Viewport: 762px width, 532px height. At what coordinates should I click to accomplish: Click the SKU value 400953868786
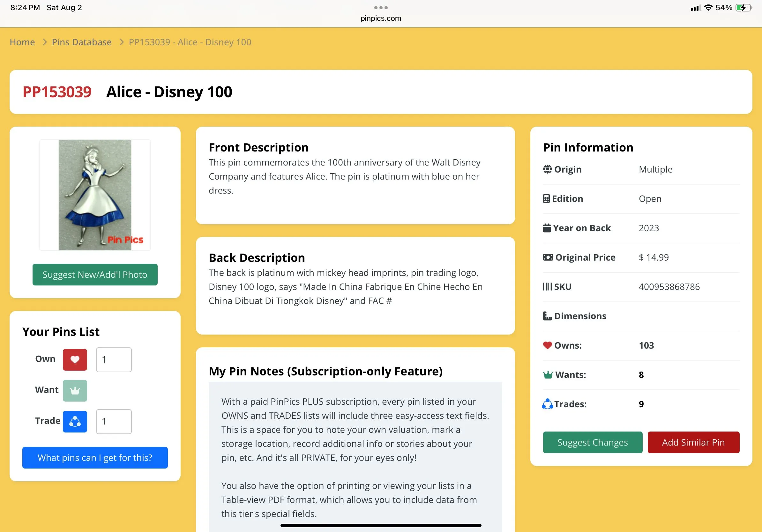(669, 286)
